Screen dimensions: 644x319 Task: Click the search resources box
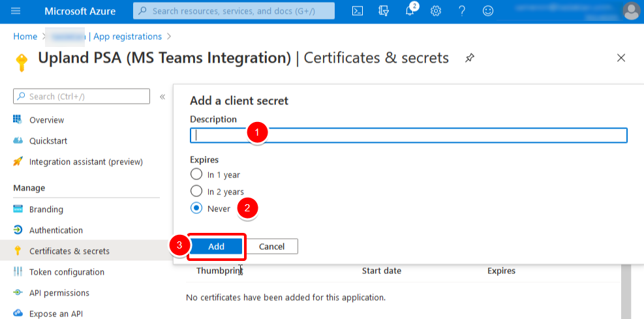click(234, 11)
